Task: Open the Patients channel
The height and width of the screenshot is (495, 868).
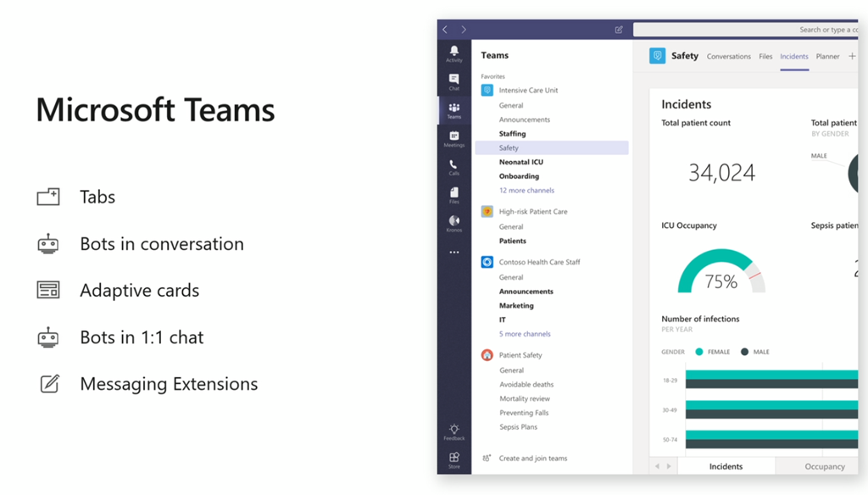Action: click(513, 241)
